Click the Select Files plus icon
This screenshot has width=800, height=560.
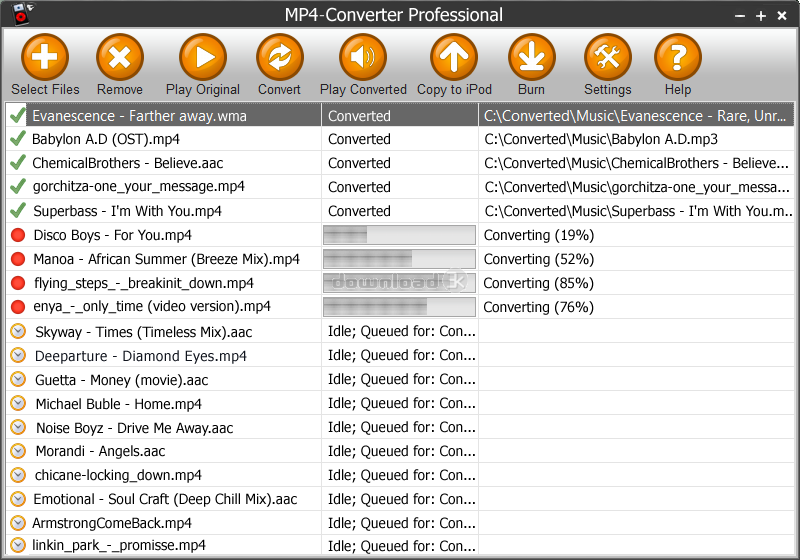pyautogui.click(x=45, y=57)
